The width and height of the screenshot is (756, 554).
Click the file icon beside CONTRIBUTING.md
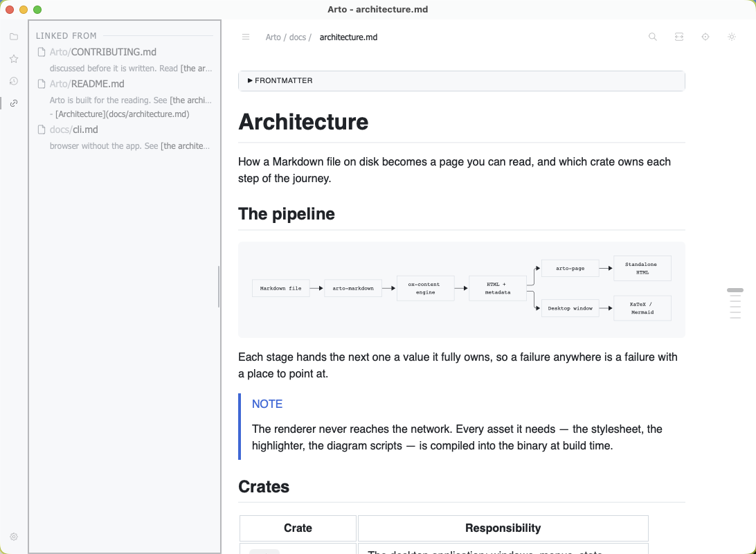click(42, 52)
